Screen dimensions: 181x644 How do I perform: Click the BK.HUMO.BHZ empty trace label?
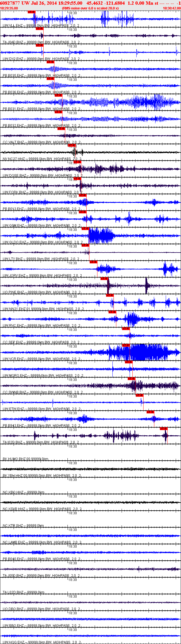(x=14, y=459)
